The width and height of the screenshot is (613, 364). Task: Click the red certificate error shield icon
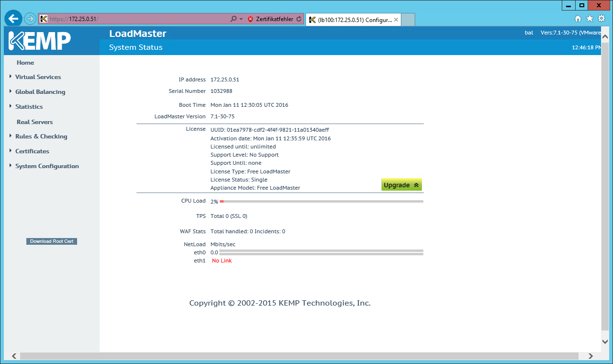click(x=250, y=19)
